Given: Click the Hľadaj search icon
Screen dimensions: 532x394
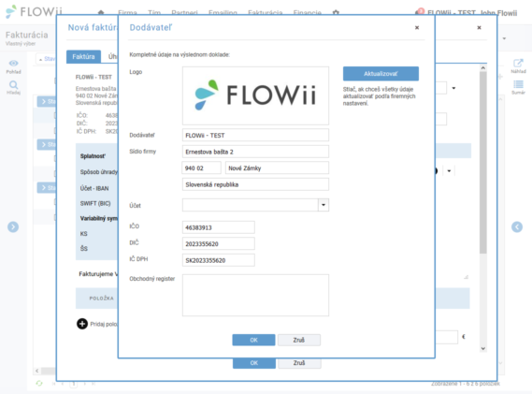Looking at the screenshot, I should [x=14, y=84].
